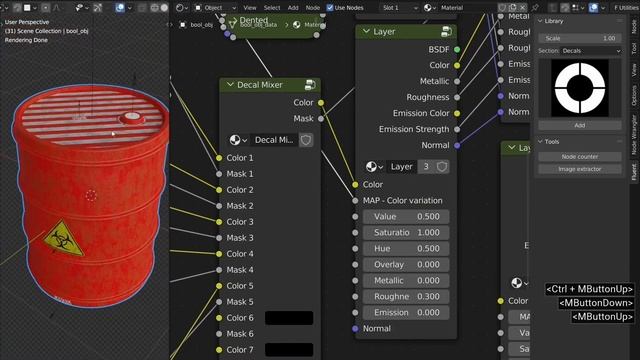Viewport: 640px width, 360px height.
Task: Open the Section Decals dropdown
Action: tap(591, 51)
